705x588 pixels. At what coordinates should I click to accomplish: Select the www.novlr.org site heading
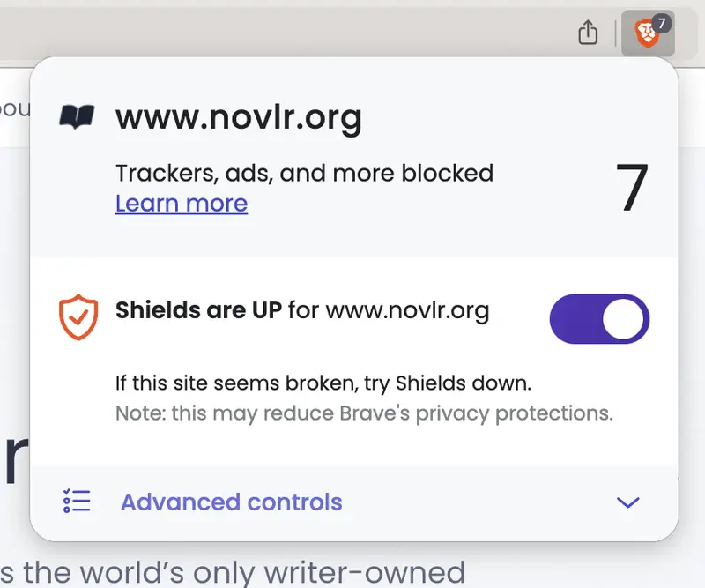pos(238,116)
